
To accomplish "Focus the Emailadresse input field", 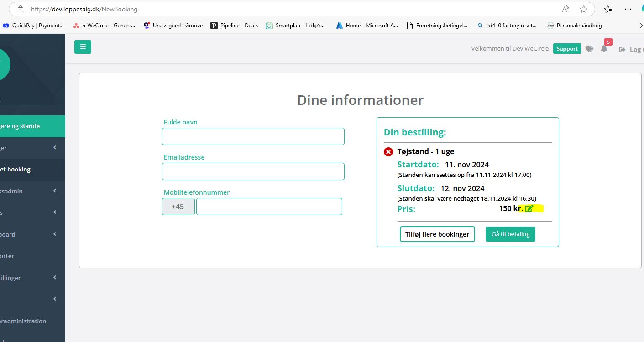I will pyautogui.click(x=253, y=171).
